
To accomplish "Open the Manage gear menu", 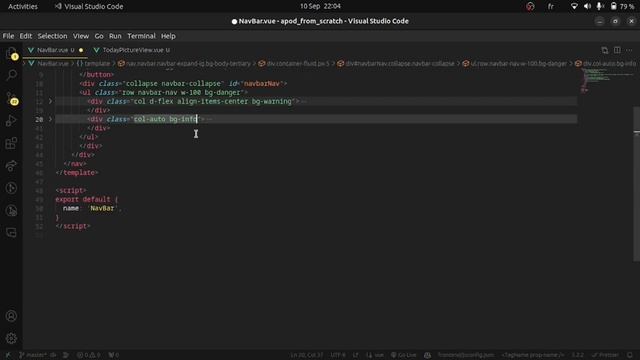I will (x=11, y=338).
